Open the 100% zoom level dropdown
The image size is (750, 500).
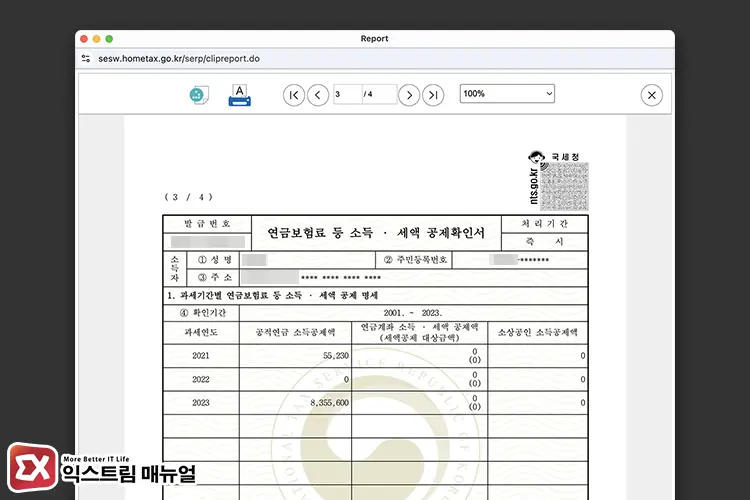507,94
